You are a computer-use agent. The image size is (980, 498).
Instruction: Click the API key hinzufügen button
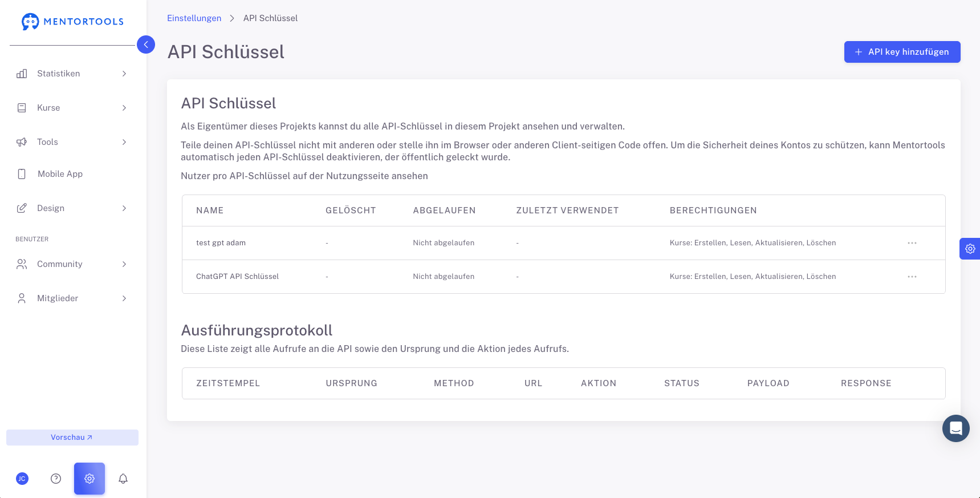902,52
